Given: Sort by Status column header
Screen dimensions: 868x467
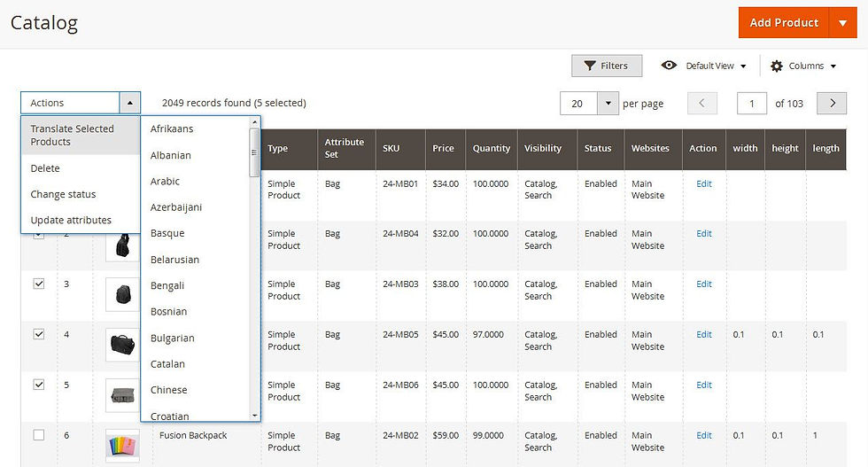Looking at the screenshot, I should coord(601,149).
